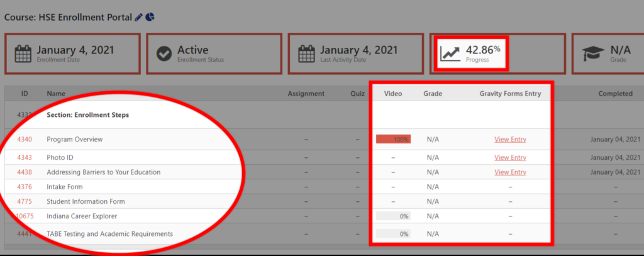
Task: Click Addressing Barriers to Your Education name
Action: point(104,172)
